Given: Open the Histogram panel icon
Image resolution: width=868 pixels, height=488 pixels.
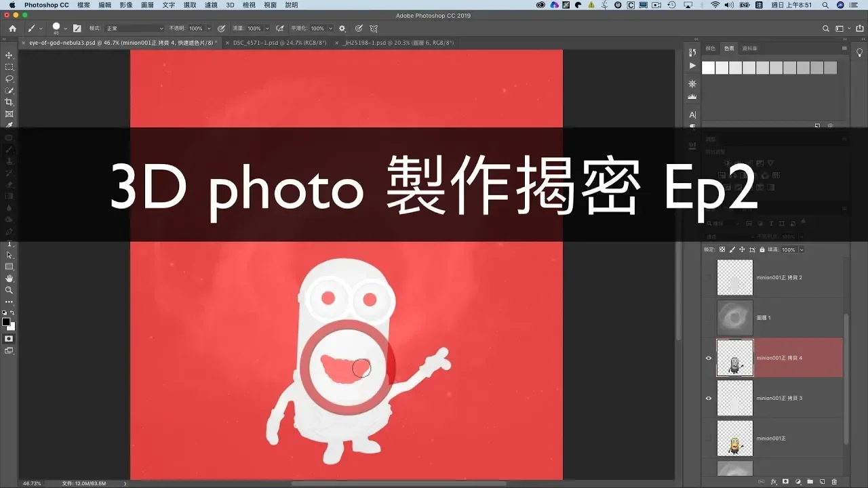Looking at the screenshot, I should coord(692,97).
